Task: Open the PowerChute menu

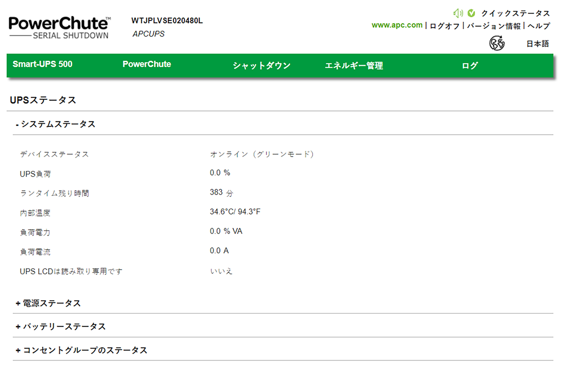Action: click(147, 64)
